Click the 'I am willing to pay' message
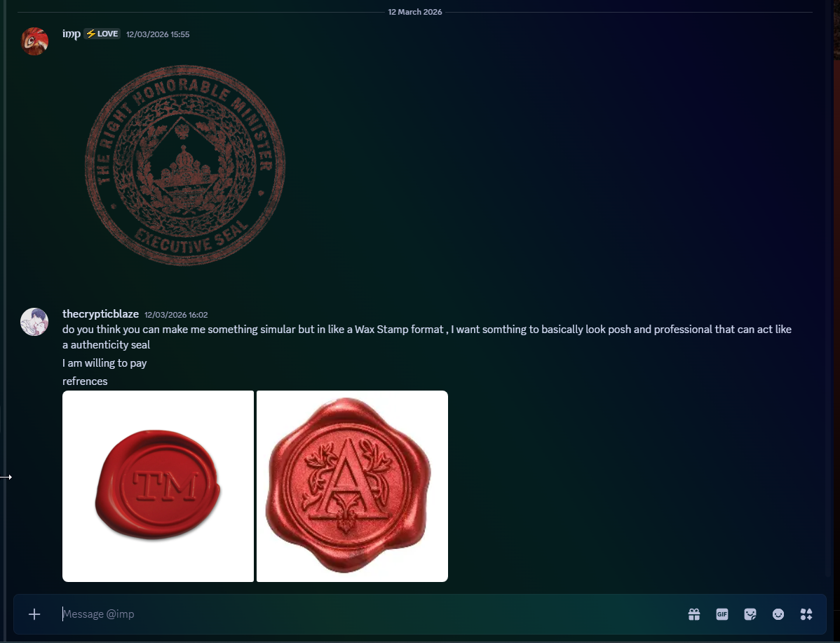Viewport: 840px width, 643px height. [104, 363]
